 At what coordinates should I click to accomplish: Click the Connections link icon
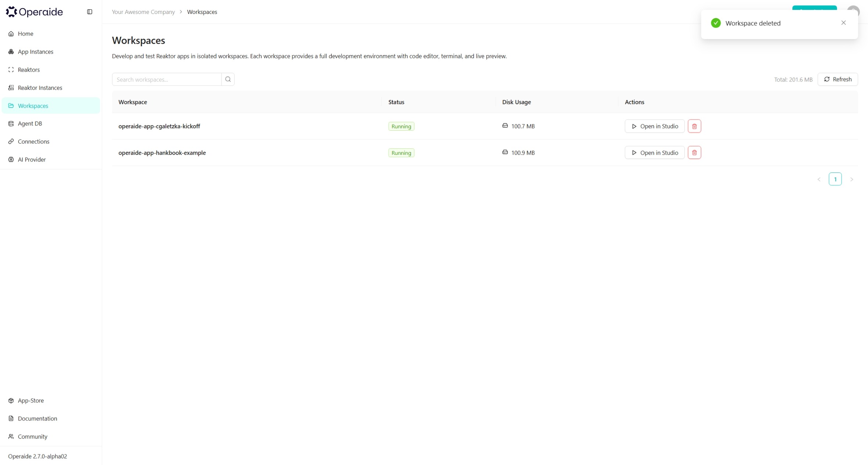pyautogui.click(x=11, y=142)
